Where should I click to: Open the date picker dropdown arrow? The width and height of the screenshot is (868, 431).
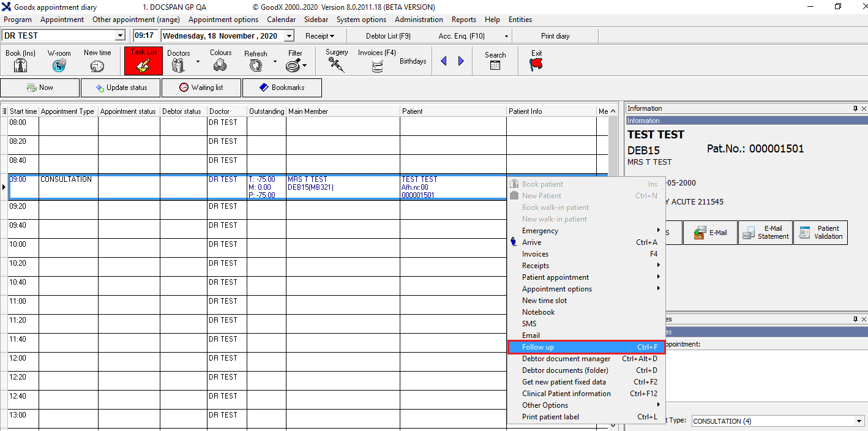click(290, 36)
